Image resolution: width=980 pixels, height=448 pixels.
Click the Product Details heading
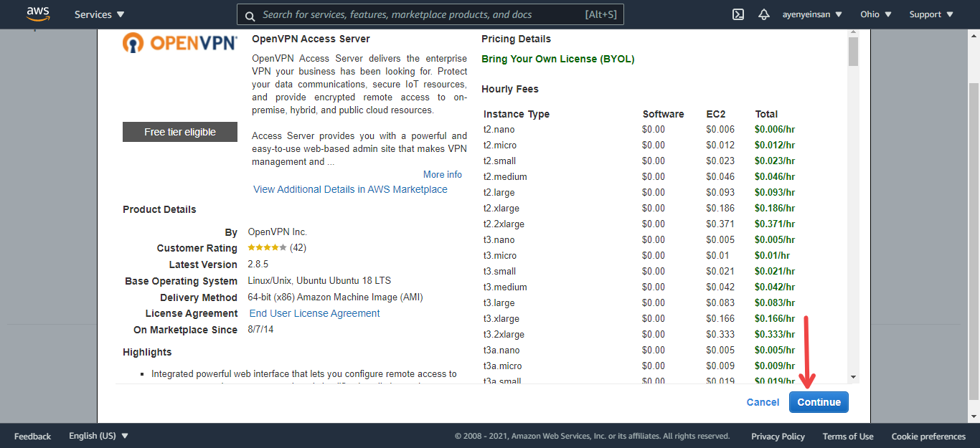(159, 209)
